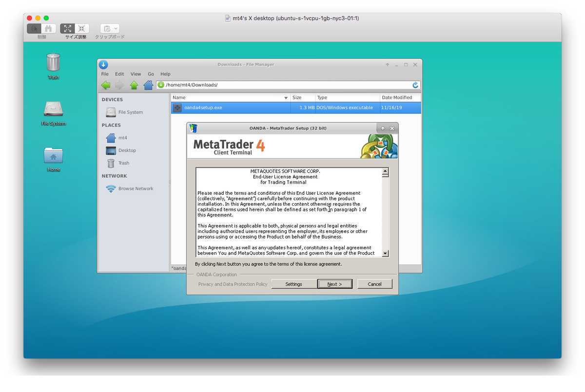Switch to observe mode binoculars icon
The height and width of the screenshot is (392, 585).
click(x=49, y=29)
